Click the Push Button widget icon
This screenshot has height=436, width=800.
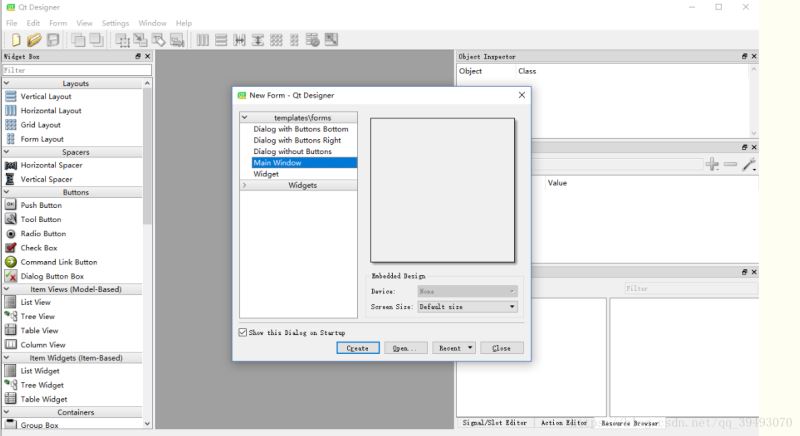pyautogui.click(x=11, y=204)
